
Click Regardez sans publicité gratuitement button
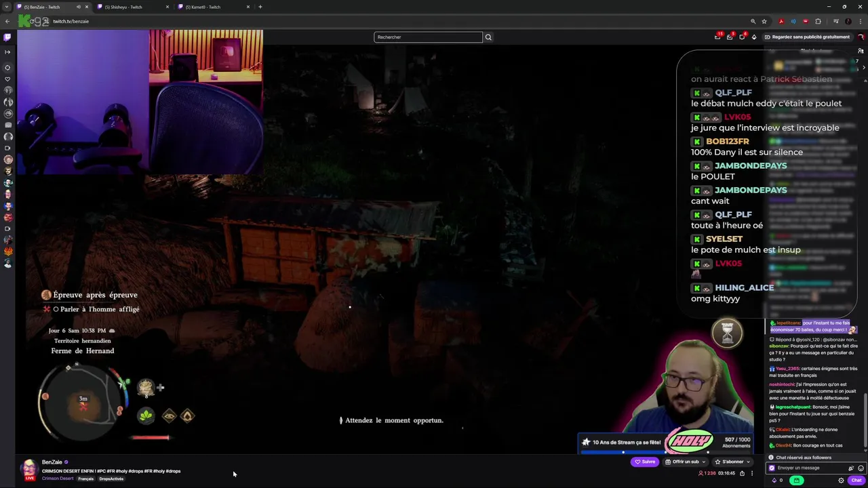click(806, 37)
